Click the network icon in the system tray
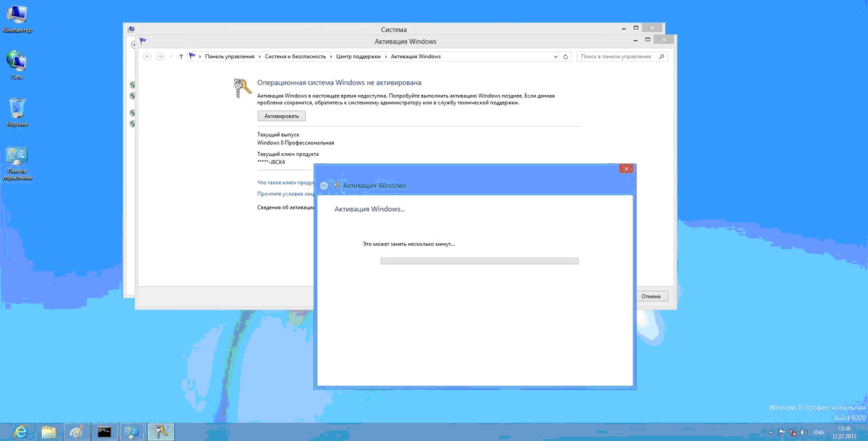The height and width of the screenshot is (441, 868). 793,432
